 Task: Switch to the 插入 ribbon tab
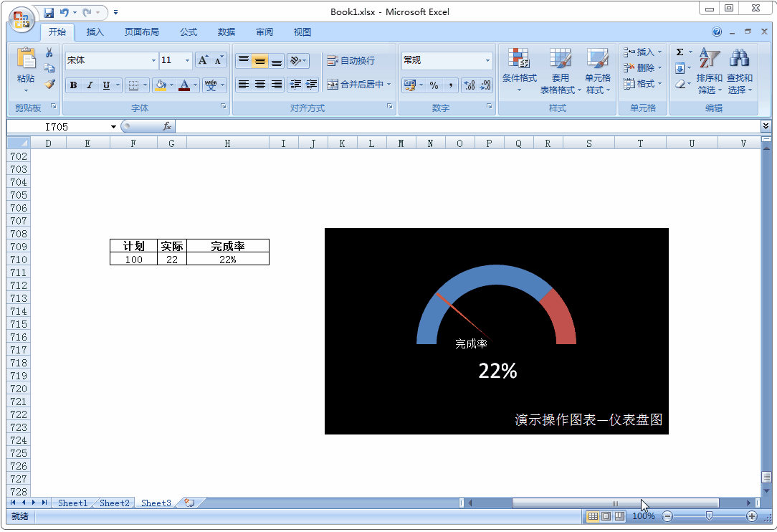point(95,32)
